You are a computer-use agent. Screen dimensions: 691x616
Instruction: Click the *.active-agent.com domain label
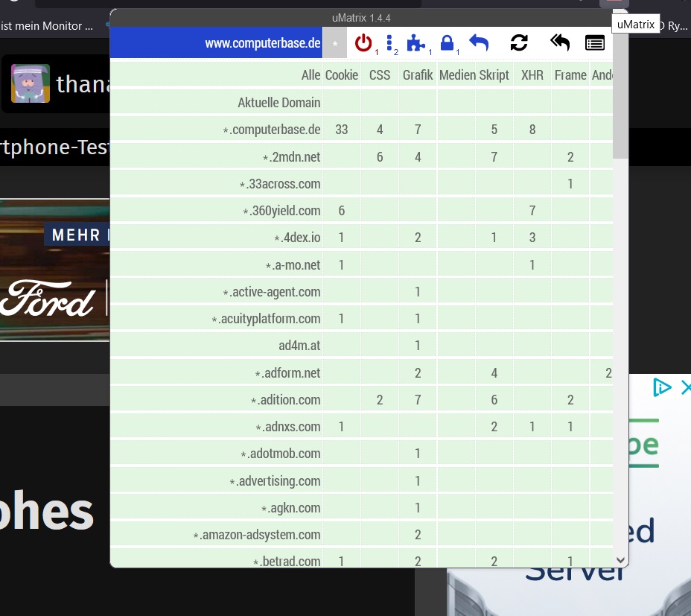(272, 291)
